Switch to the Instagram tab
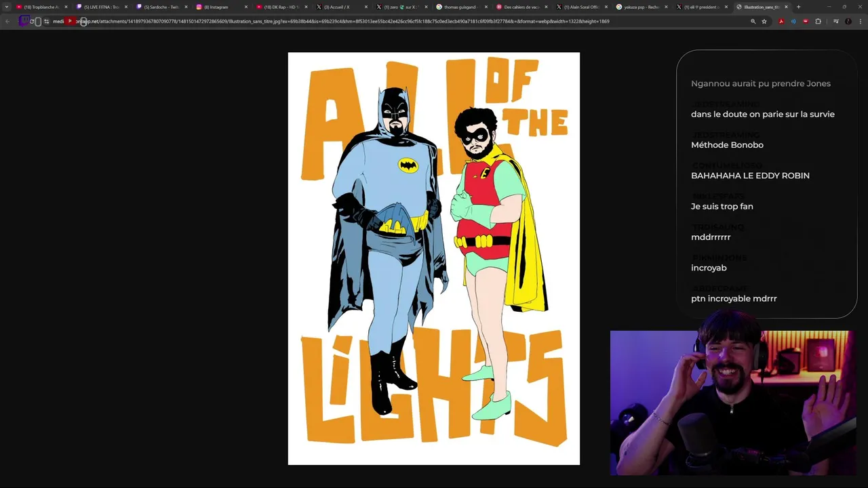868x488 pixels. point(220,7)
